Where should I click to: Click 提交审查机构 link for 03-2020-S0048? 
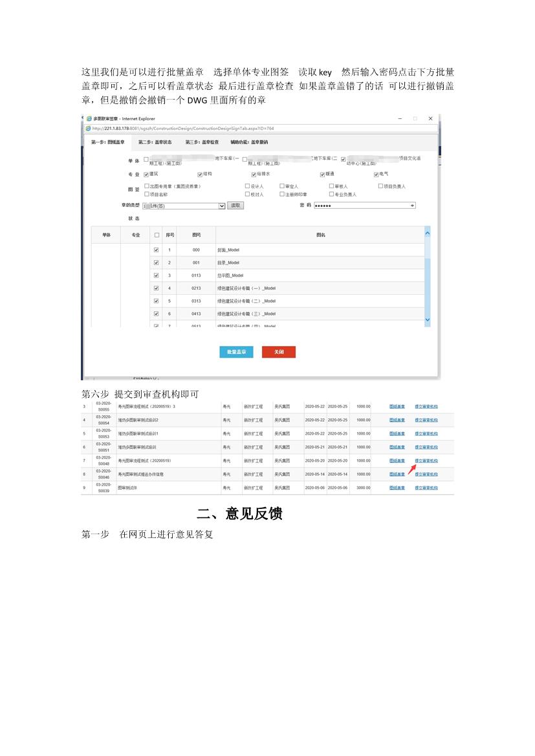(x=426, y=460)
